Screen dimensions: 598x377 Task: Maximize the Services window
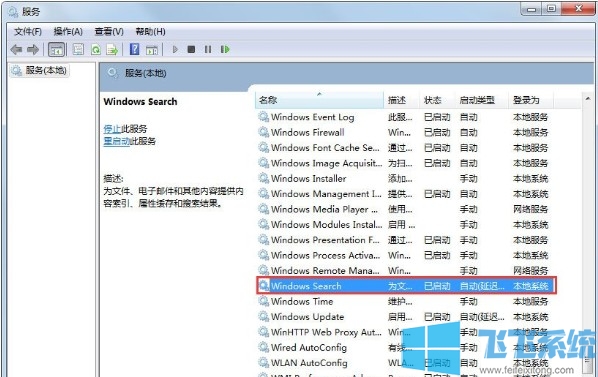[x=552, y=9]
